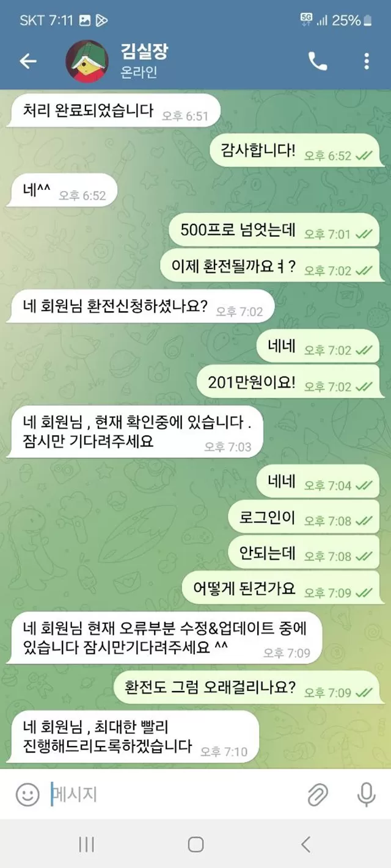Tap the Android recent apps button
This screenshot has width=391, height=868.
point(86,844)
